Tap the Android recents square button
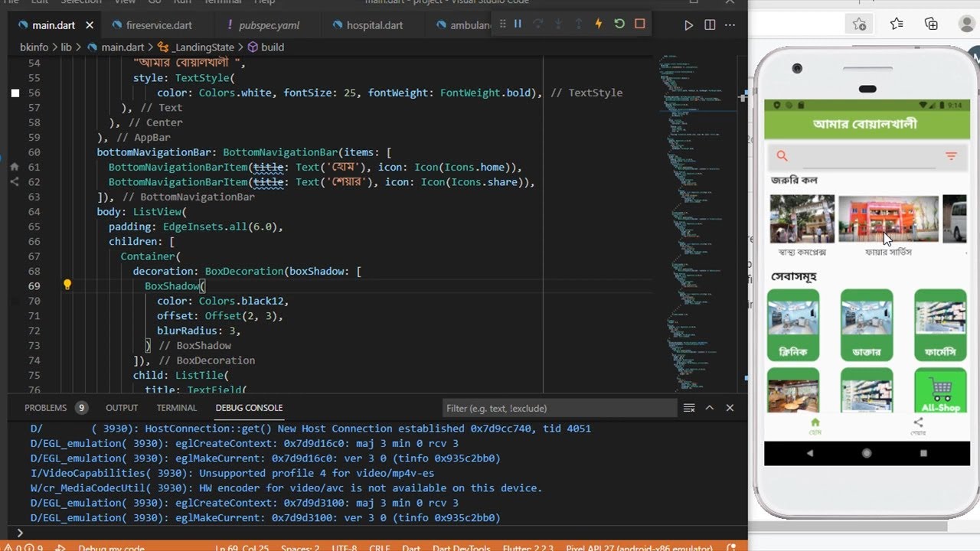Image resolution: width=980 pixels, height=551 pixels. (x=923, y=453)
